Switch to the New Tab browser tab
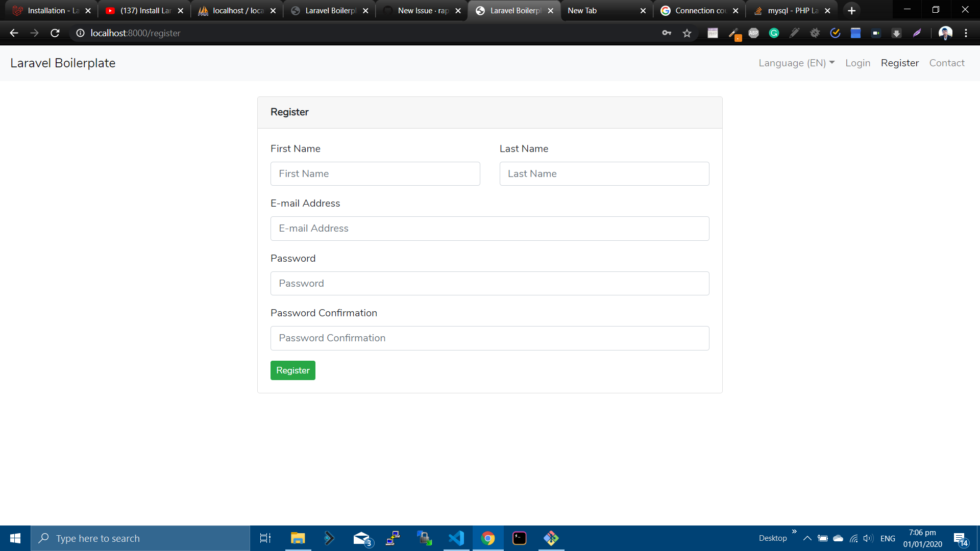Image resolution: width=980 pixels, height=551 pixels. (x=592, y=10)
